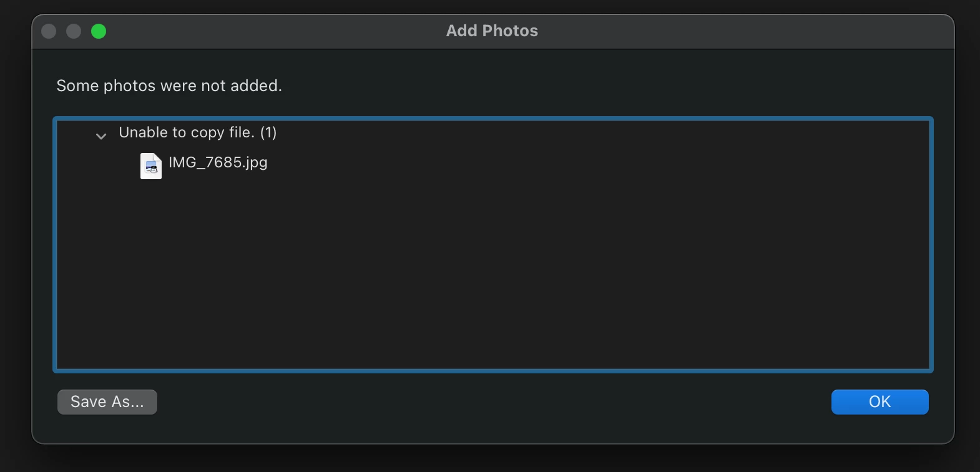This screenshot has width=980, height=472.
Task: Collapse the Unable to copy file chevron
Action: [100, 135]
